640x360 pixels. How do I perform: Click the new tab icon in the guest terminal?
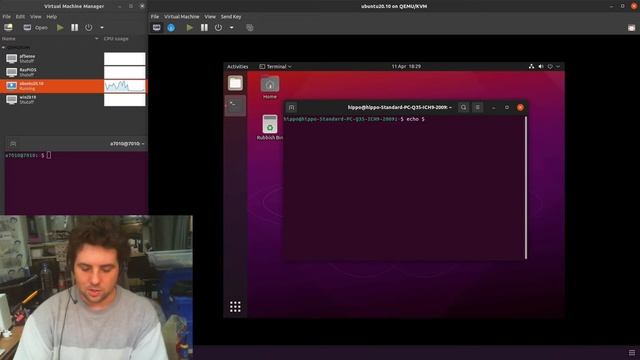291,107
